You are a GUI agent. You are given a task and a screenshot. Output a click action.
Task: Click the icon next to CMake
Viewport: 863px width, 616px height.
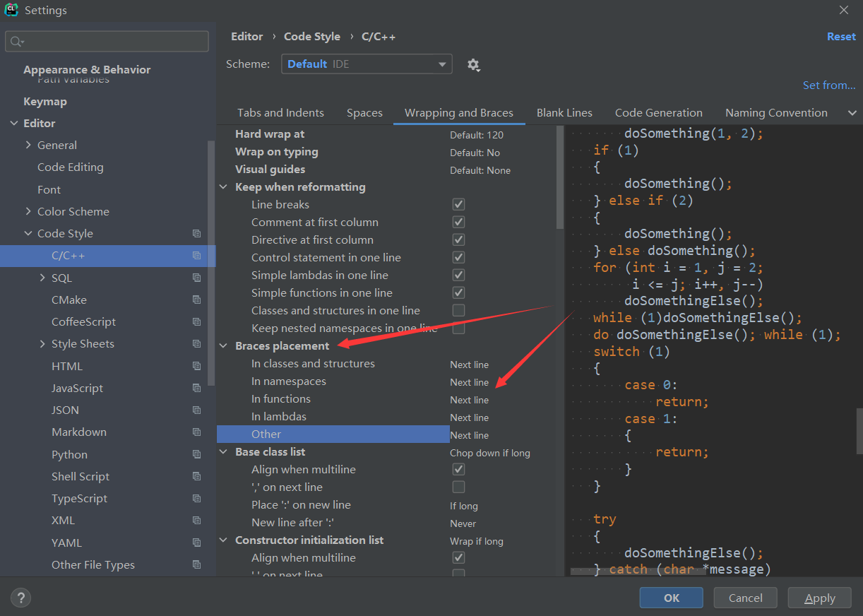pos(196,300)
